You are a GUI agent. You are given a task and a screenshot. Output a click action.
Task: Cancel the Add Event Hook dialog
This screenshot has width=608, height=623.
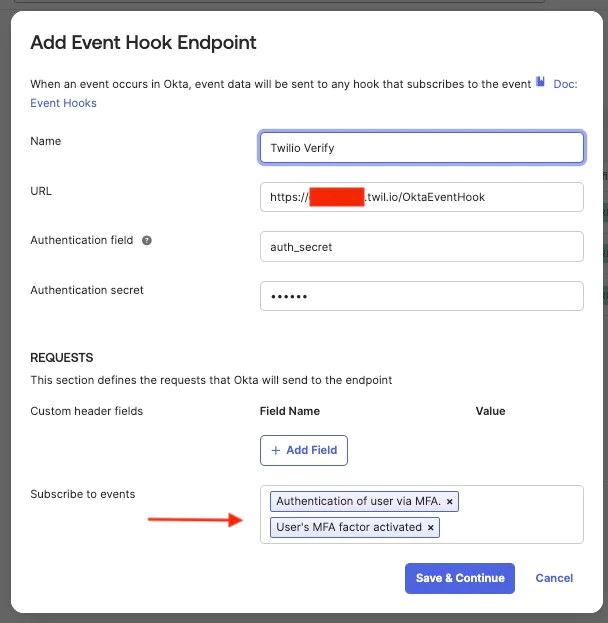[554, 578]
